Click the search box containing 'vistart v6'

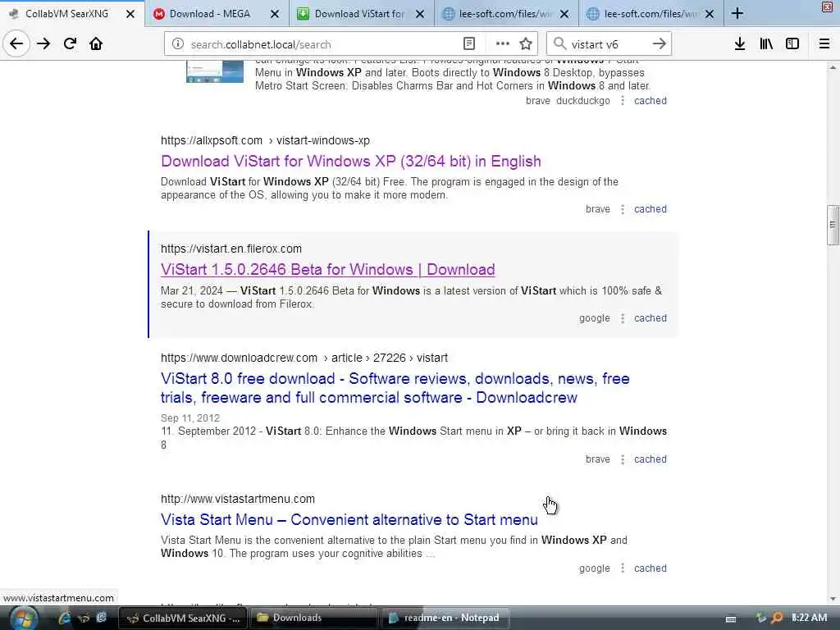pyautogui.click(x=608, y=44)
